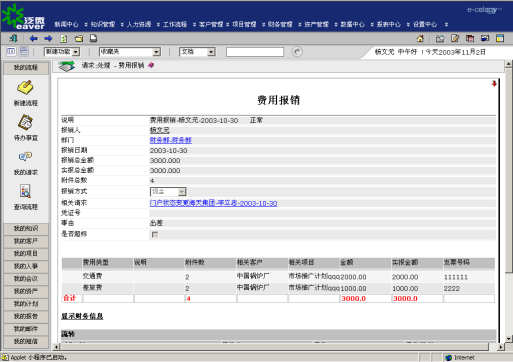Open 待办事宜 clipboard icon in sidebar

[x=25, y=123]
